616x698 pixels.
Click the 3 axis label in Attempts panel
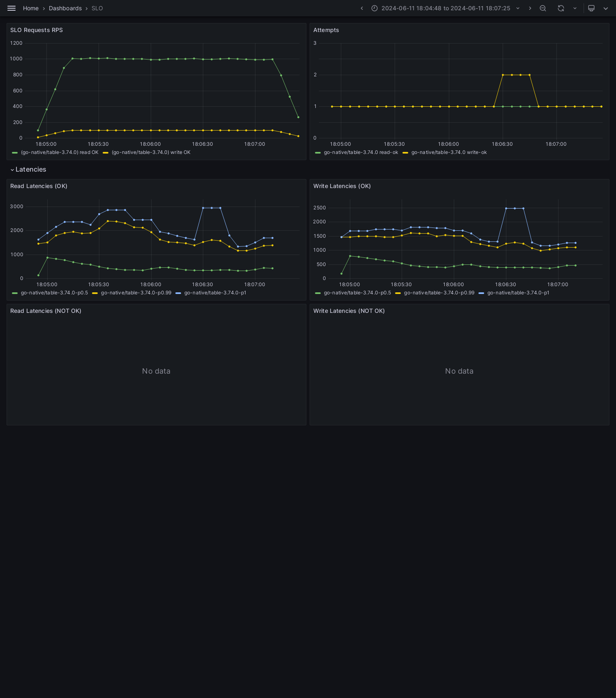315,43
